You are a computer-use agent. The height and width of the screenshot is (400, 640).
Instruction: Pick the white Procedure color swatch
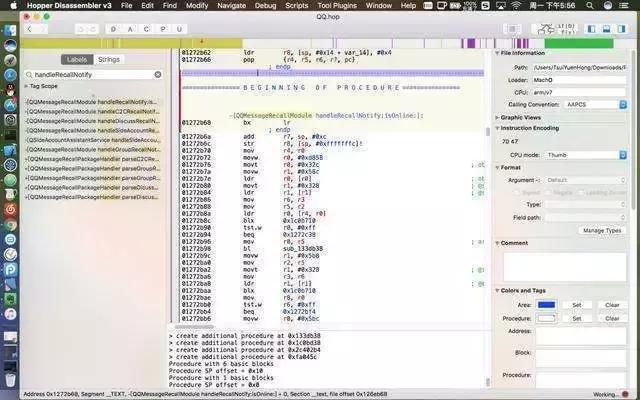pos(547,318)
